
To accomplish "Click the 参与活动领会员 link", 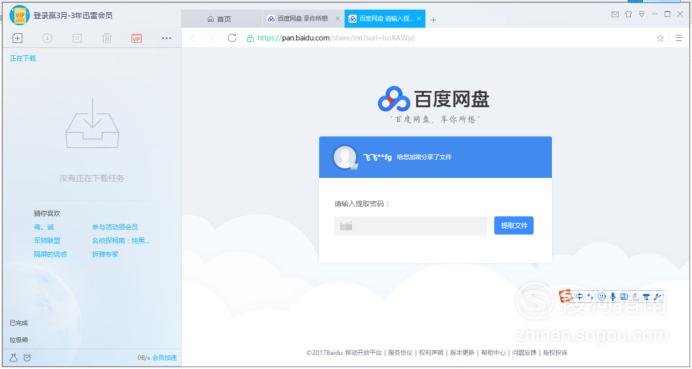I will pyautogui.click(x=115, y=227).
